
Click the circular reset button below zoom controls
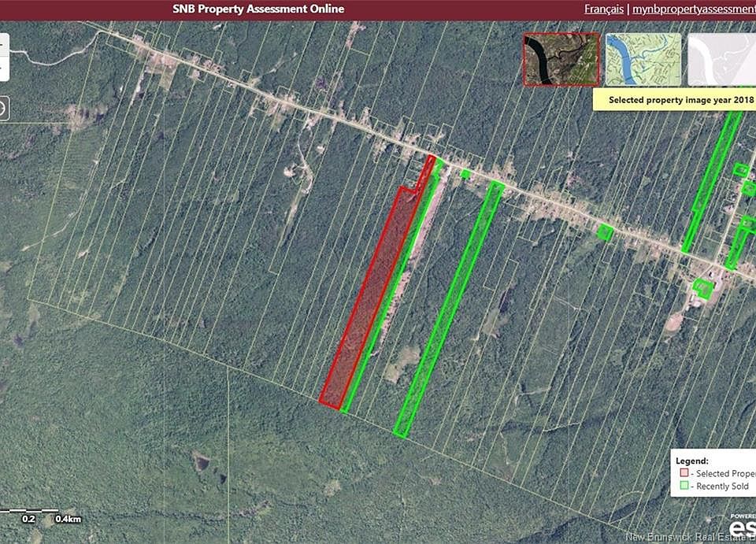[x=2, y=108]
